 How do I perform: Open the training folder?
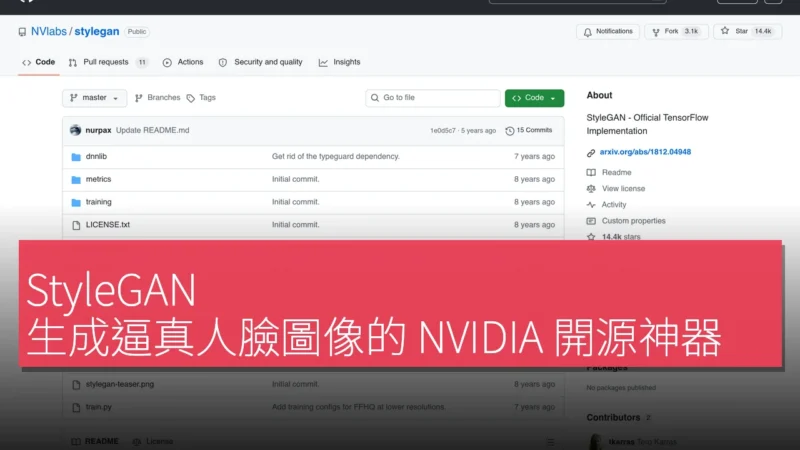click(98, 202)
